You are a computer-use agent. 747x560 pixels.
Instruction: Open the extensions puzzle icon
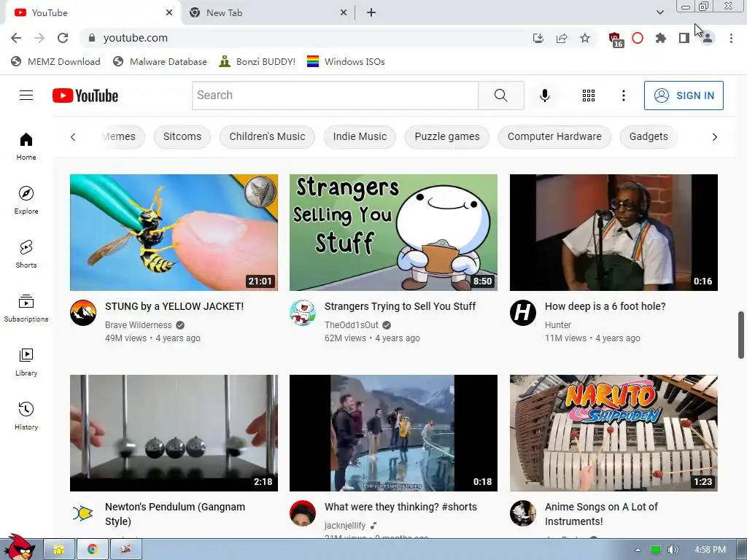tap(661, 38)
